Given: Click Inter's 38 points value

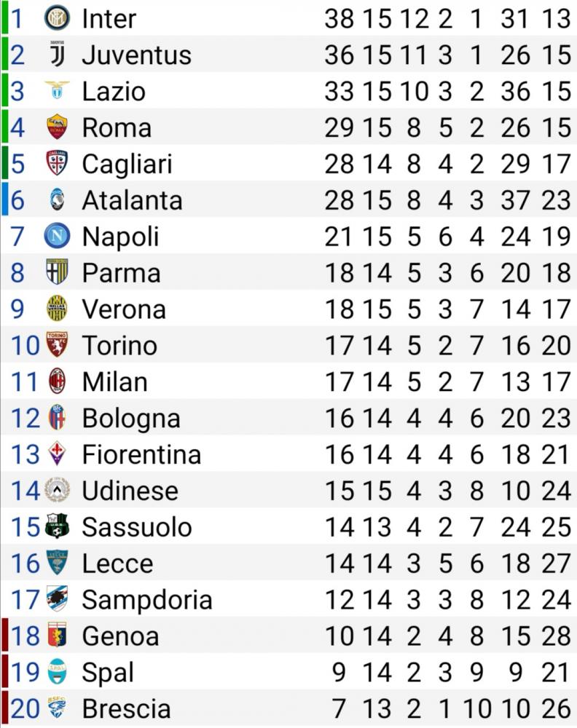Looking at the screenshot, I should 339,19.
